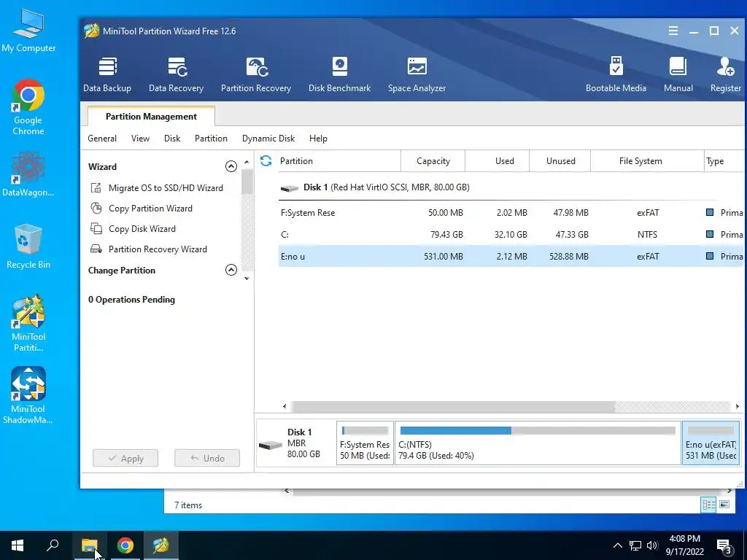The height and width of the screenshot is (560, 747).
Task: Select E:no u(exFAT) block in disk map
Action: click(x=711, y=443)
